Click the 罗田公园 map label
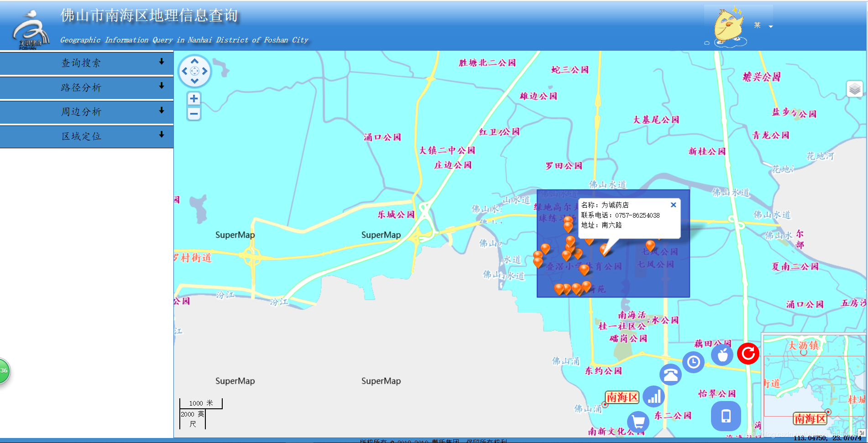The image size is (868, 443). (x=564, y=166)
